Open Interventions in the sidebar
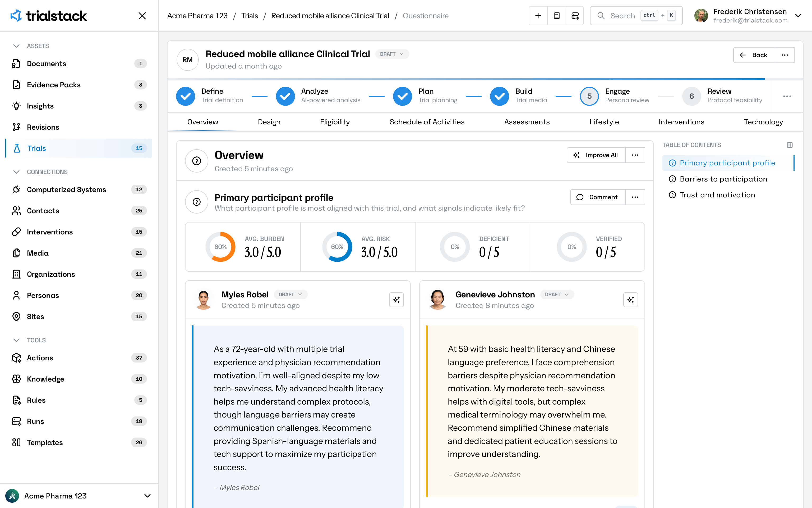 (x=79, y=232)
